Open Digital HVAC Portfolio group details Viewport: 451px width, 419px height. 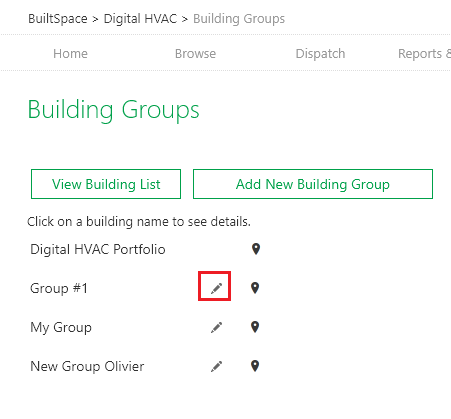point(98,249)
